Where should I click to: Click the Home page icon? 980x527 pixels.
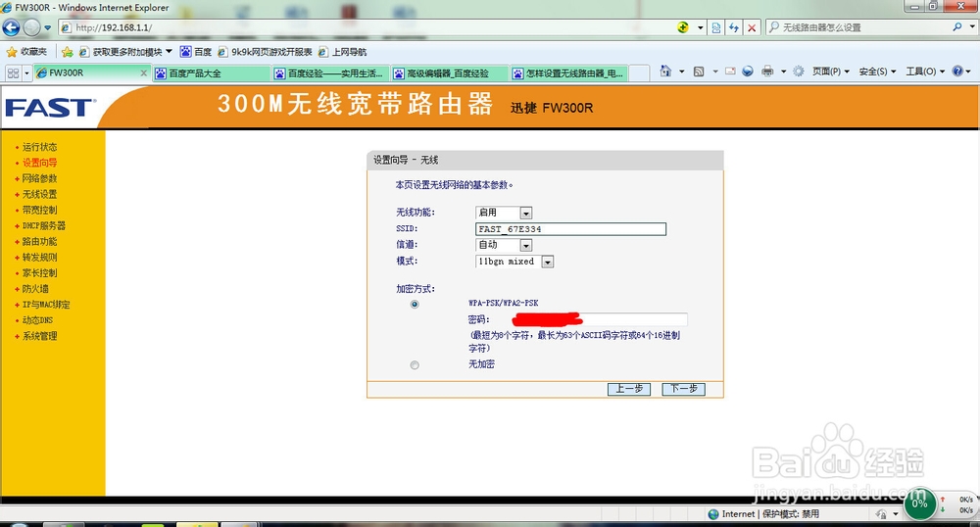click(665, 72)
